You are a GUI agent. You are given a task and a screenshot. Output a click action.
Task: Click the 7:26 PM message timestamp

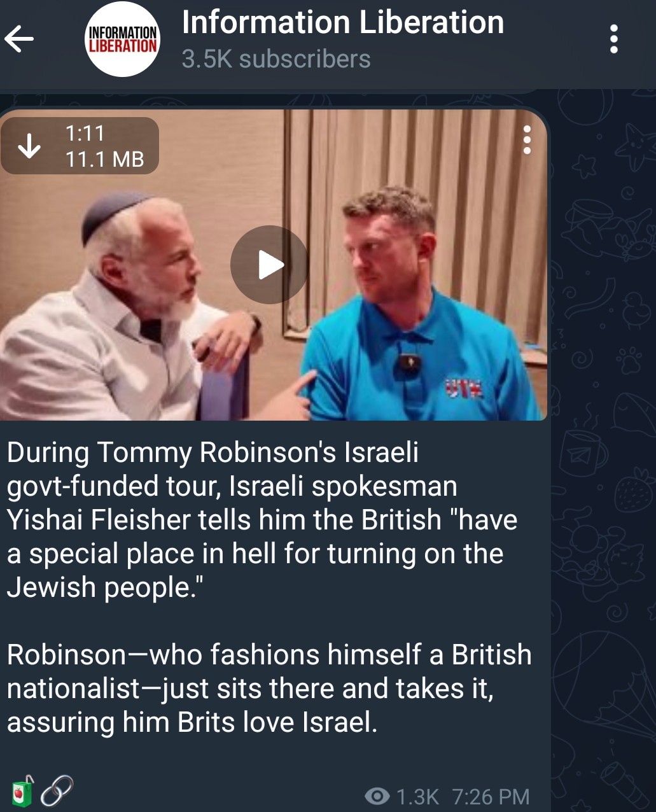[x=491, y=797]
